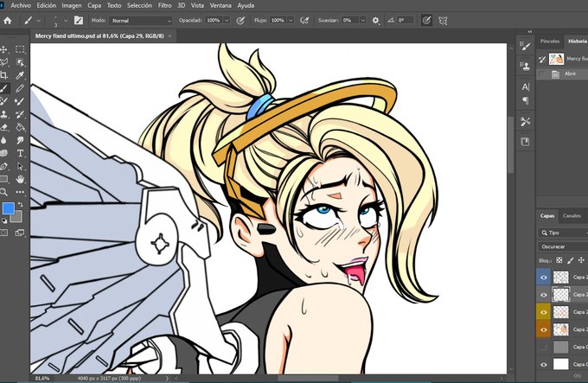Select the Paint Bucket tool

pyautogui.click(x=20, y=127)
